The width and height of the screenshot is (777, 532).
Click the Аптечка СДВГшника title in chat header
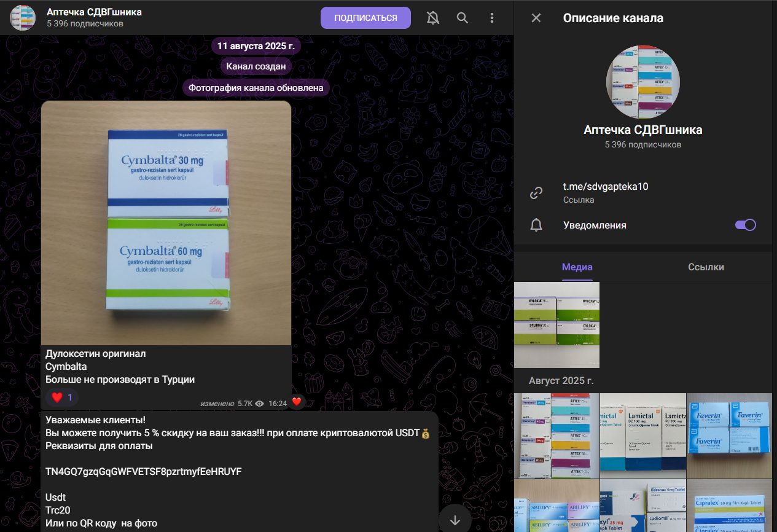94,12
